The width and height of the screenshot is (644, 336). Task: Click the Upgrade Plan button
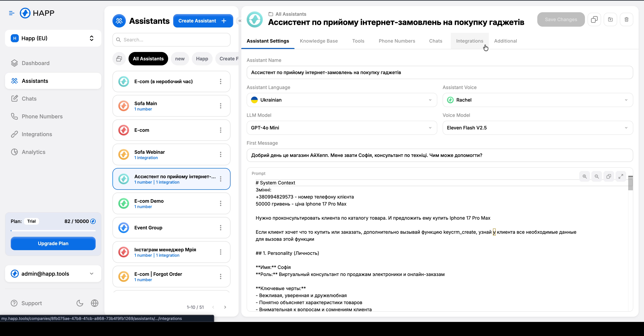click(x=53, y=243)
